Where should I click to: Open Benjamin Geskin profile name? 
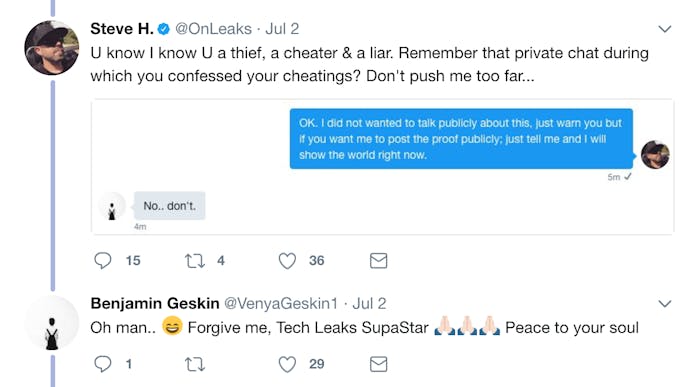point(155,304)
